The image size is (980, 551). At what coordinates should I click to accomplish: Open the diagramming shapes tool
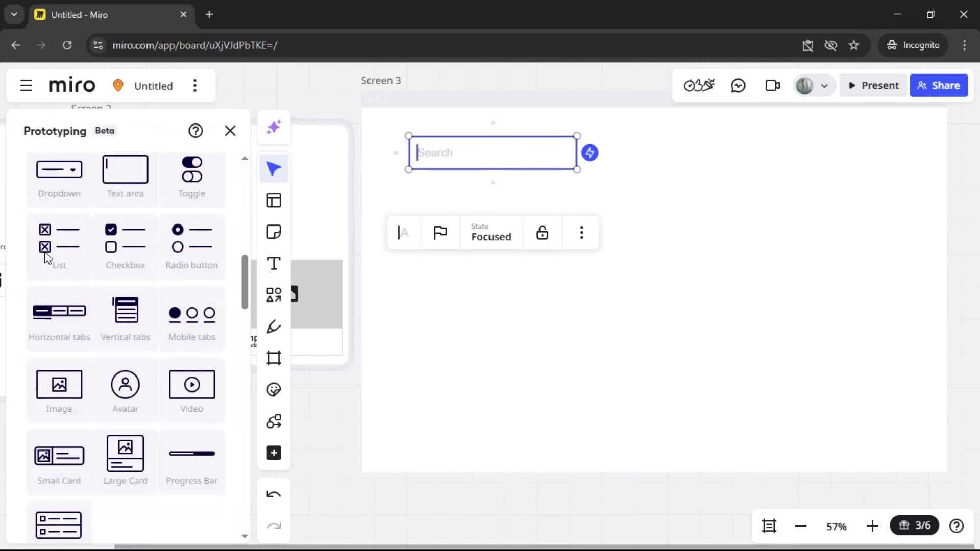[274, 421]
